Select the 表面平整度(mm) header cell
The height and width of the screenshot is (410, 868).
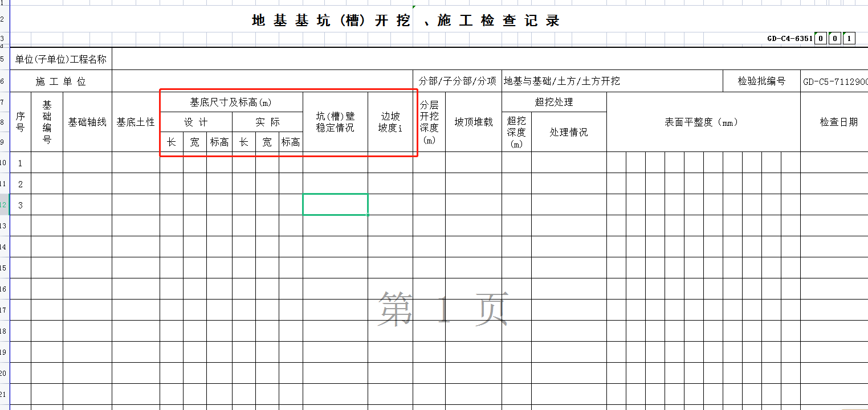tap(704, 122)
